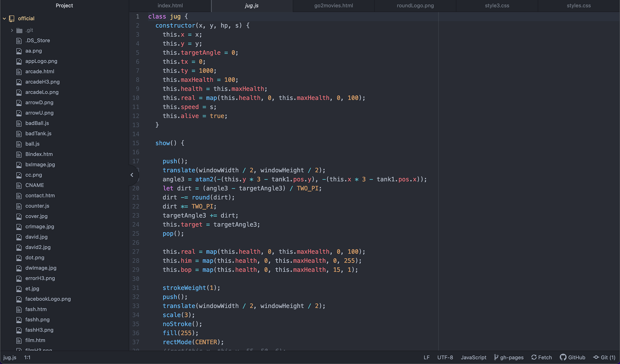Click the film.htm document icon

click(x=19, y=340)
